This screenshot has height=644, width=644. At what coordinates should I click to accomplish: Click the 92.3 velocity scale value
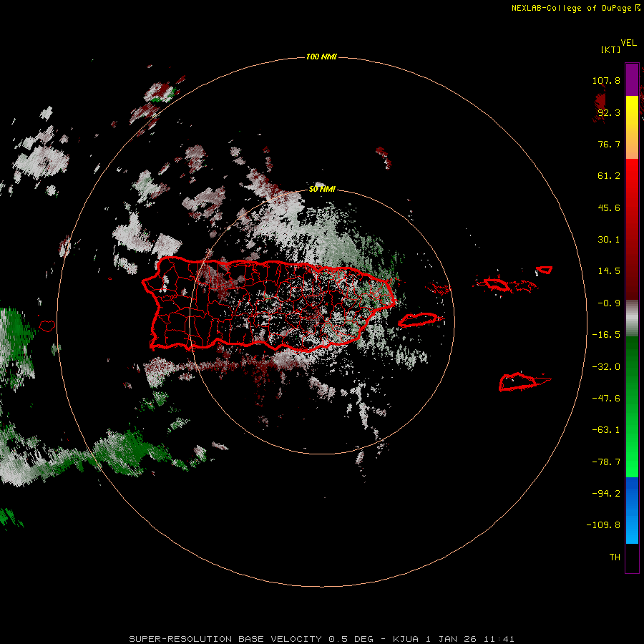[609, 112]
